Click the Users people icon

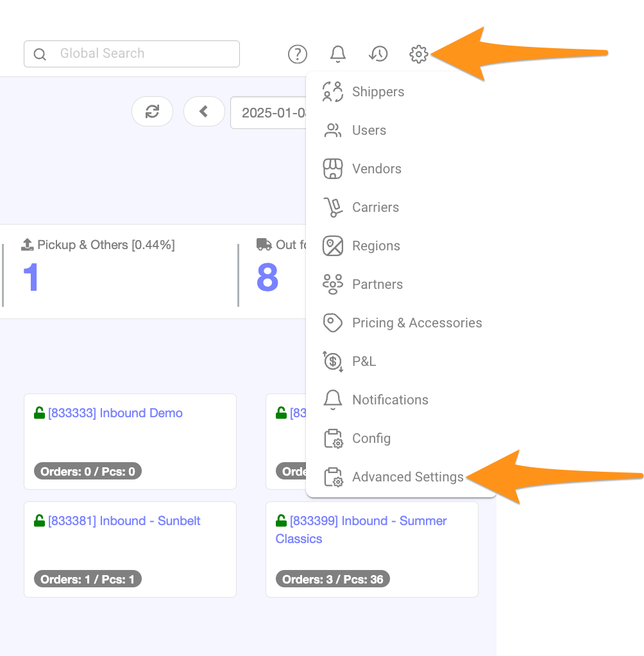pos(333,130)
